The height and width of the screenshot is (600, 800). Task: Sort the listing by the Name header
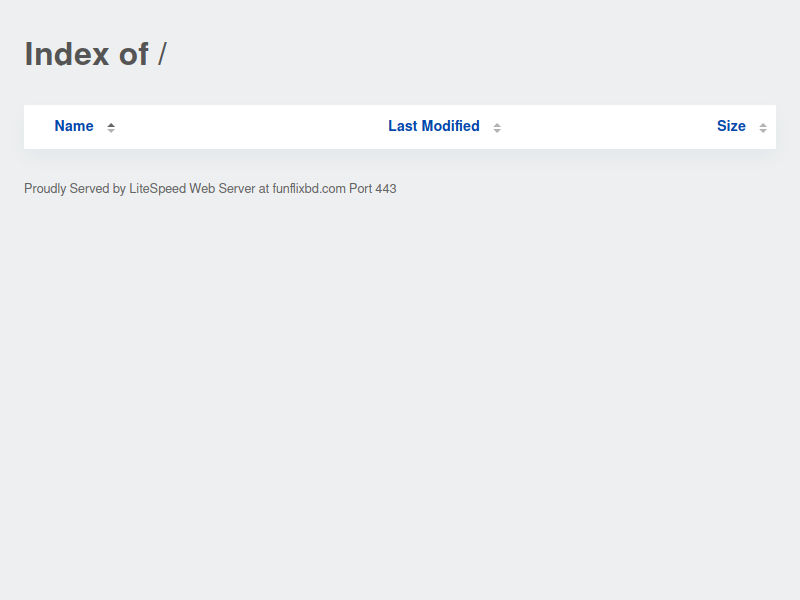click(74, 126)
